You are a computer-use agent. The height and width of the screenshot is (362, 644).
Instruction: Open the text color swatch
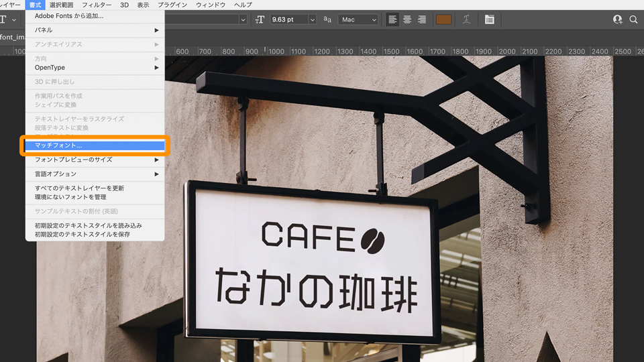click(x=443, y=19)
